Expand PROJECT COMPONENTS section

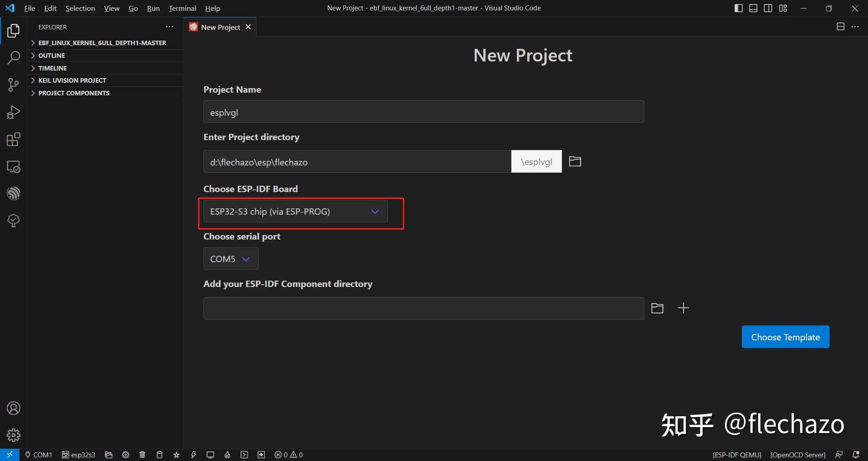tap(105, 93)
